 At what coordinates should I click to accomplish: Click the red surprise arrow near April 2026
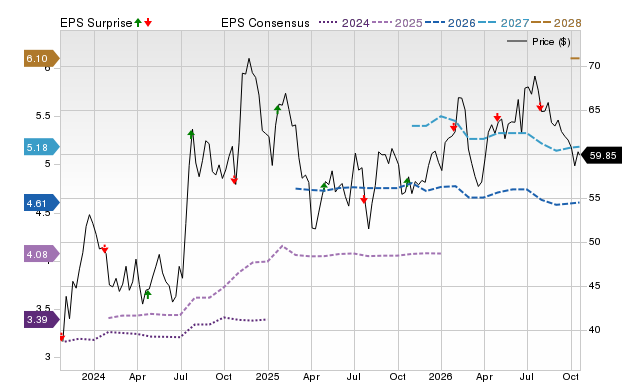(497, 117)
